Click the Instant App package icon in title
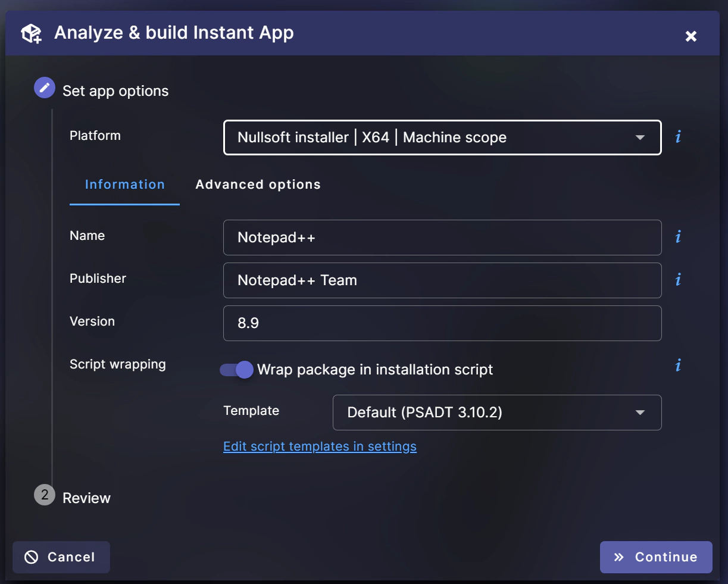This screenshot has height=584, width=728. point(32,33)
